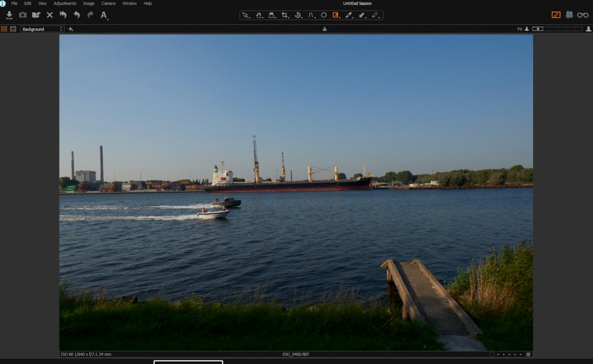Image resolution: width=593 pixels, height=364 pixels.
Task: Open the View menu
Action: pyautogui.click(x=42, y=4)
